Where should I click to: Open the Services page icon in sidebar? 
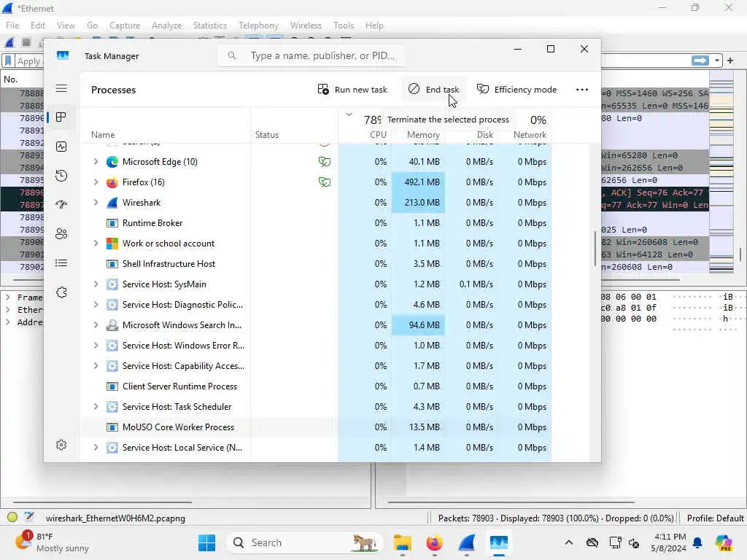61,292
